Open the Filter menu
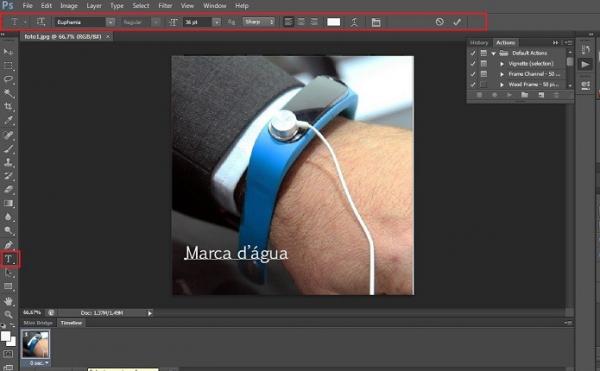Image resolution: width=600 pixels, height=371 pixels. coord(165,6)
